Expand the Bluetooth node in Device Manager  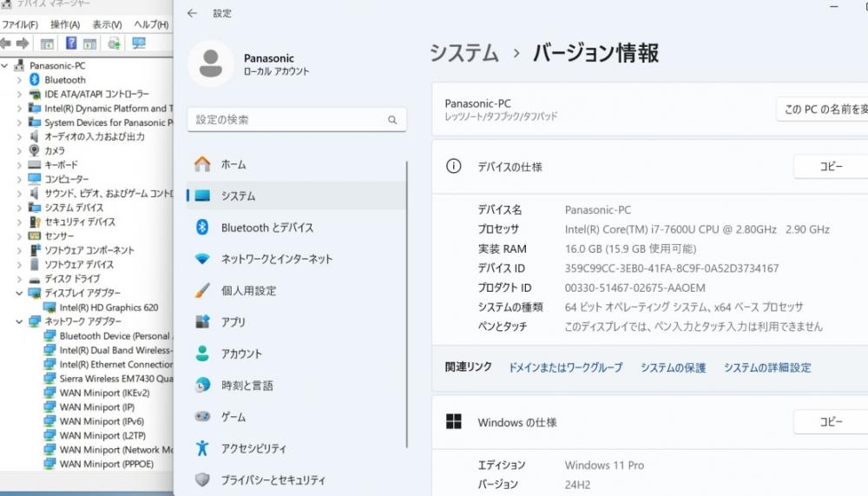(19, 80)
